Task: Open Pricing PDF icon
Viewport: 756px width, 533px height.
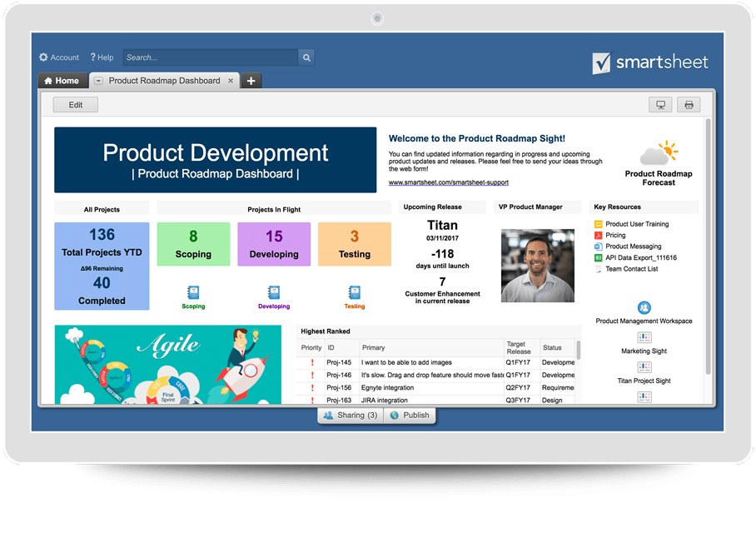Action: [599, 236]
